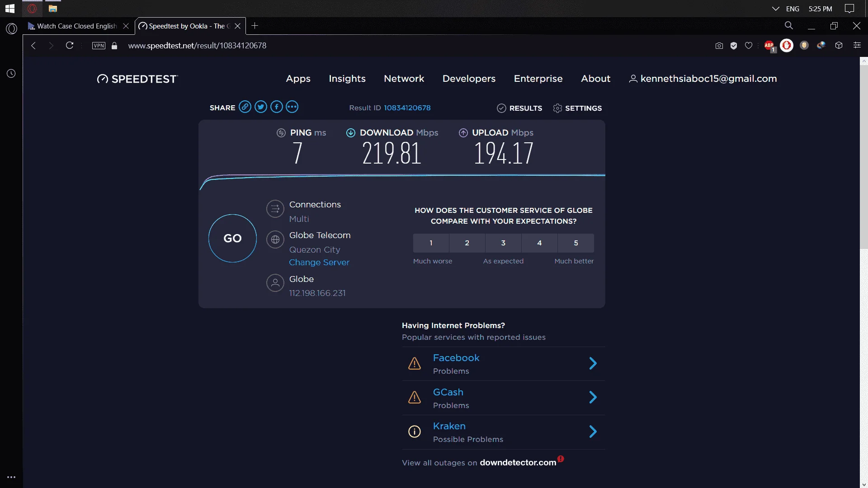Open GCash problems outage entry
Image resolution: width=868 pixels, height=488 pixels.
click(503, 398)
